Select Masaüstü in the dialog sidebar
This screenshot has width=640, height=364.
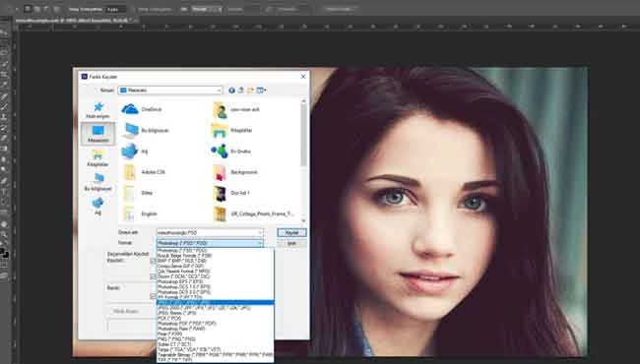click(x=97, y=134)
